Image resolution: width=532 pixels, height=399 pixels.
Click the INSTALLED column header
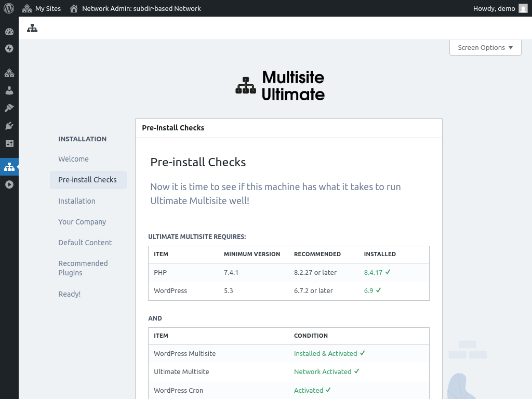(380, 254)
